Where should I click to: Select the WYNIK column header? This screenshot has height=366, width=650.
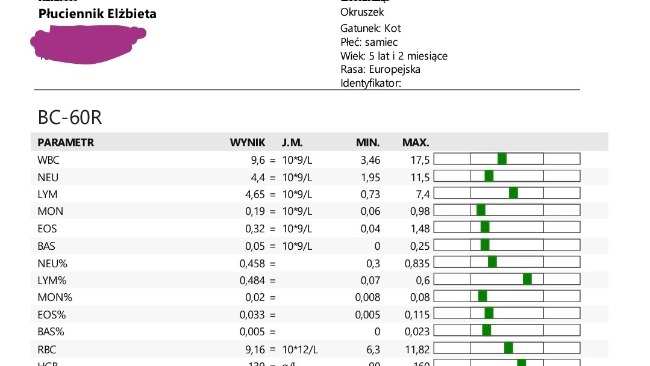pyautogui.click(x=247, y=142)
